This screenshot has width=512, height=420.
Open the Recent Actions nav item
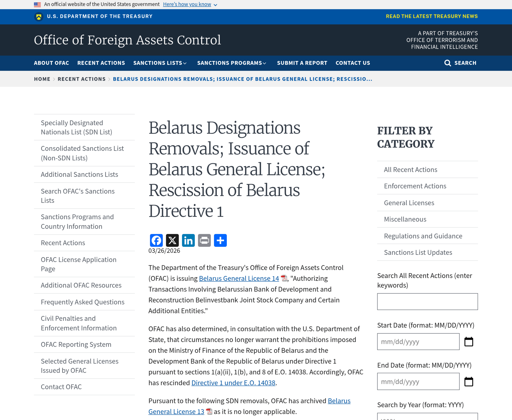[x=101, y=63]
